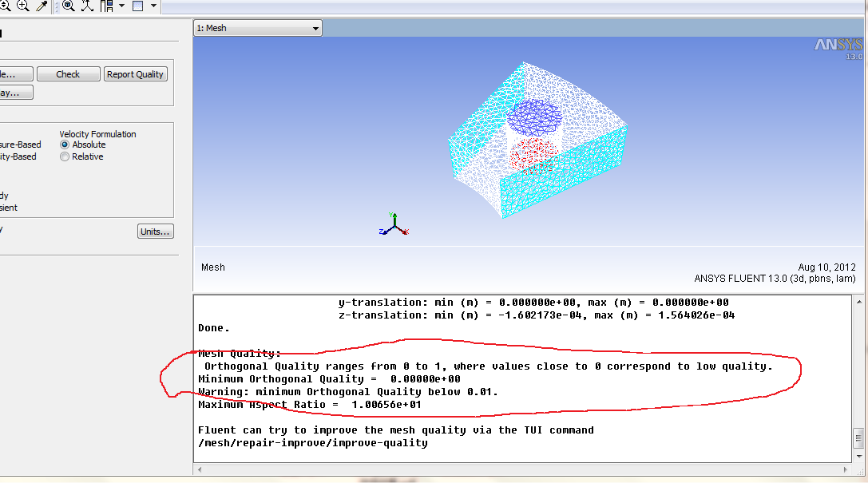The image size is (868, 483).
Task: Click the Check mesh button
Action: 68,74
